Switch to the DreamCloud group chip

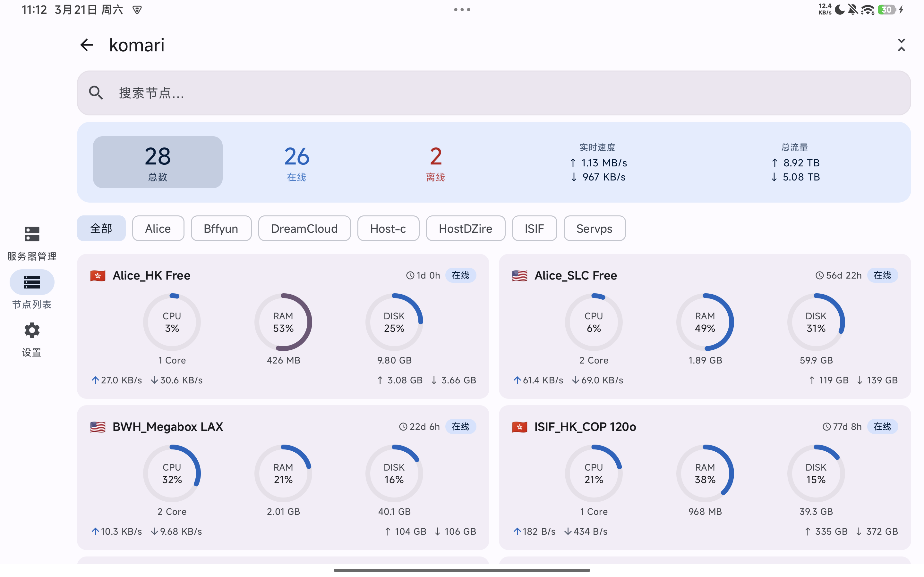pyautogui.click(x=304, y=229)
